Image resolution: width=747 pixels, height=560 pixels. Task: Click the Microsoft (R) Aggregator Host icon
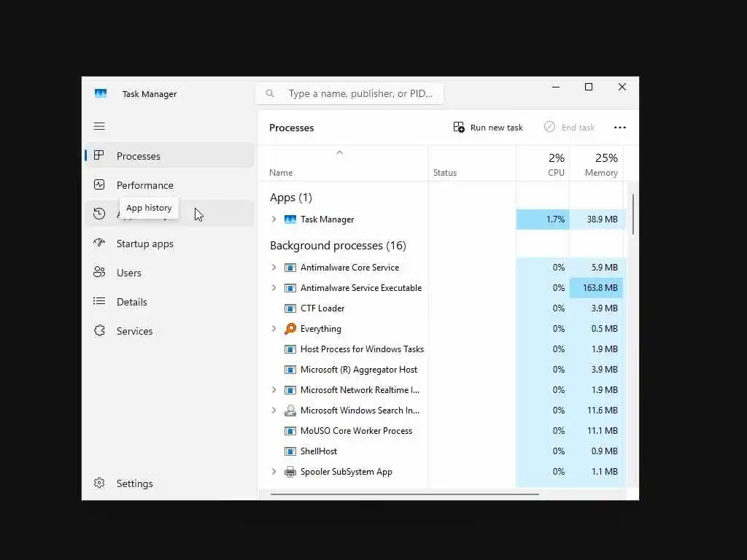[290, 370]
